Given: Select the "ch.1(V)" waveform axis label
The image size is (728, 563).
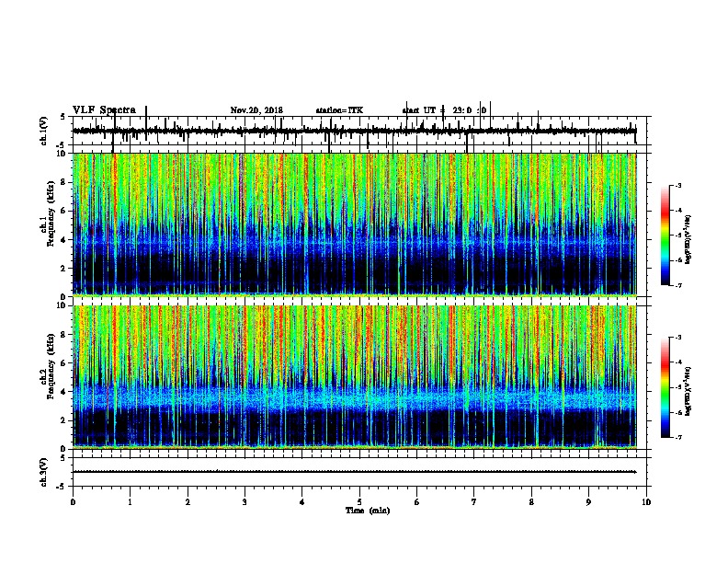Looking at the screenshot, I should [x=44, y=131].
